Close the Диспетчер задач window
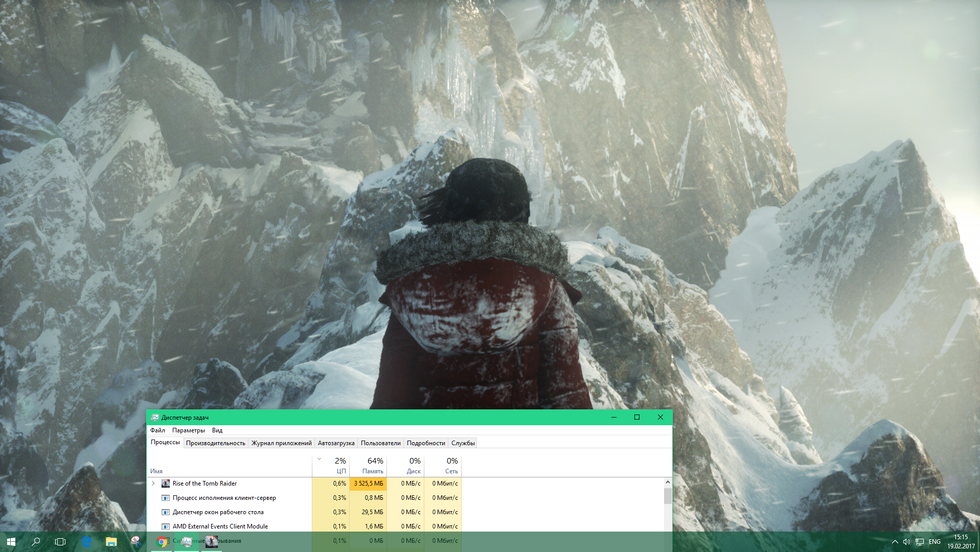Screen dimensions: 980x552 (660, 418)
